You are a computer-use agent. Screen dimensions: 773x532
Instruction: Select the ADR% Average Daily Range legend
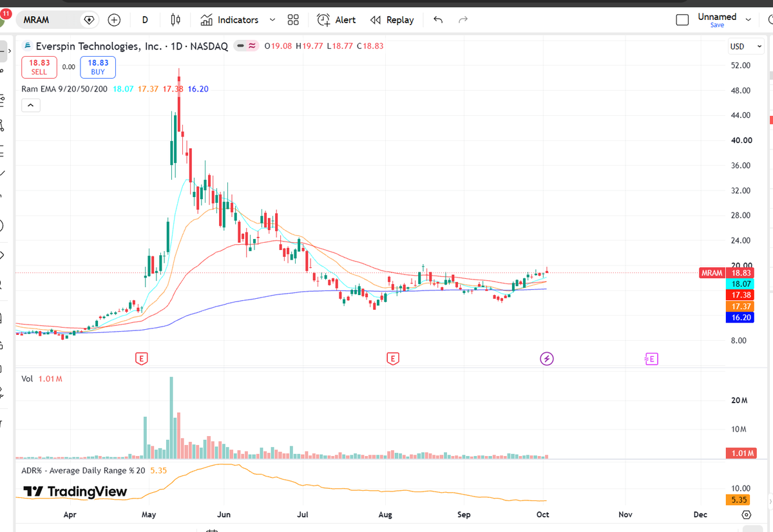click(x=94, y=471)
